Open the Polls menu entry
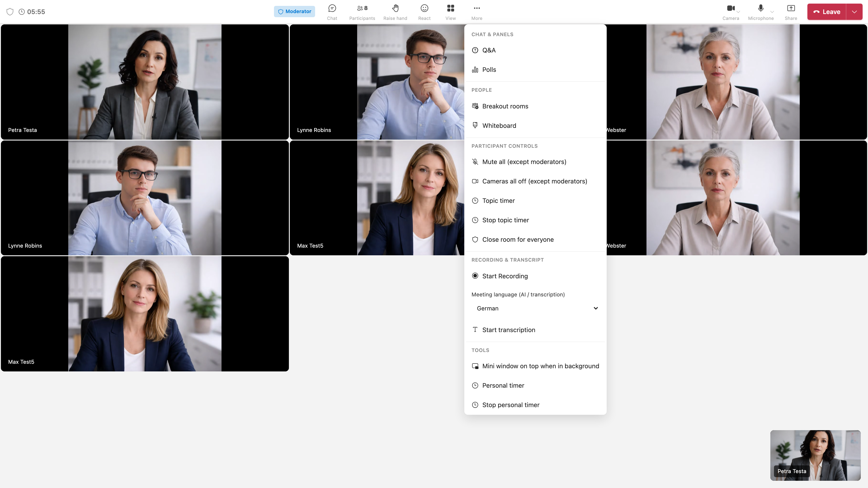Image resolution: width=868 pixels, height=488 pixels. pyautogui.click(x=535, y=70)
